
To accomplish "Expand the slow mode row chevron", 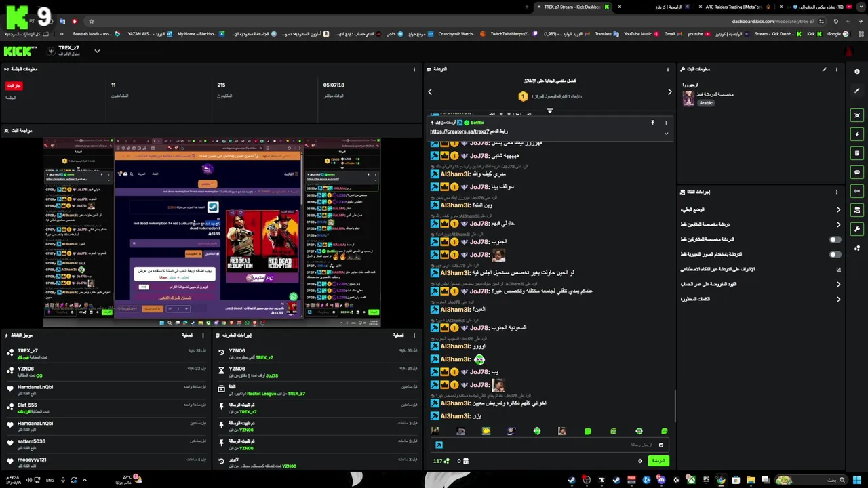I will coord(838,209).
